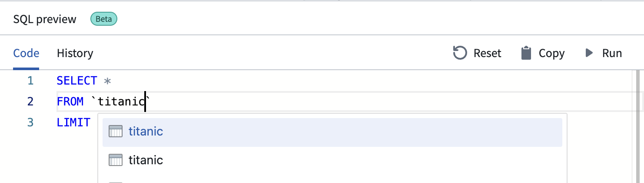Open the Code tab

coord(26,53)
